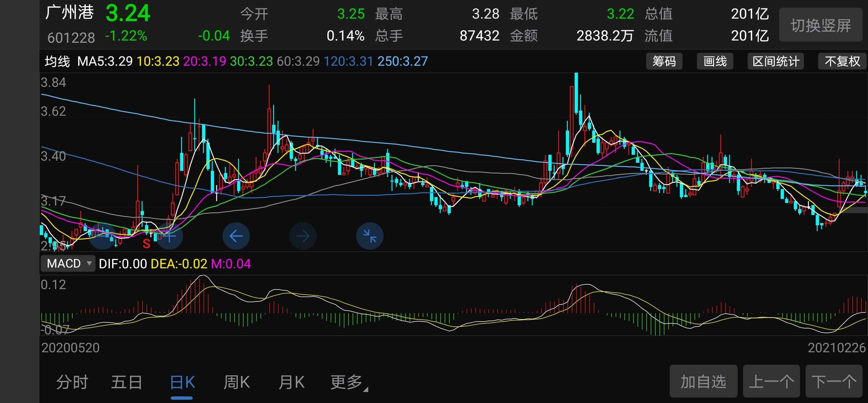Tap the 0.12 MACD axis label

pos(53,285)
